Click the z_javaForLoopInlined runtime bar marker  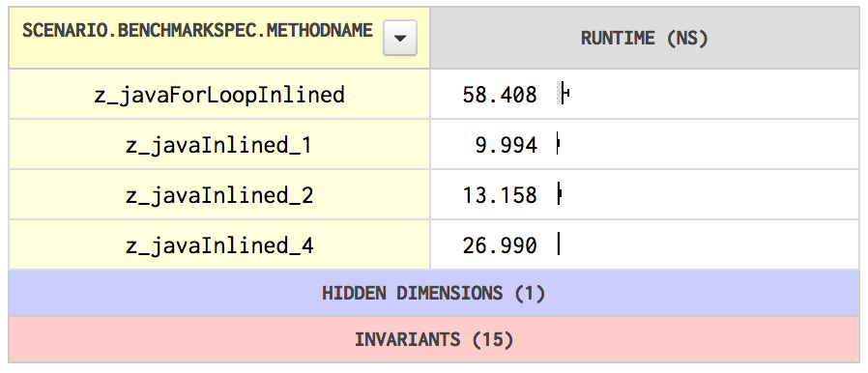564,94
